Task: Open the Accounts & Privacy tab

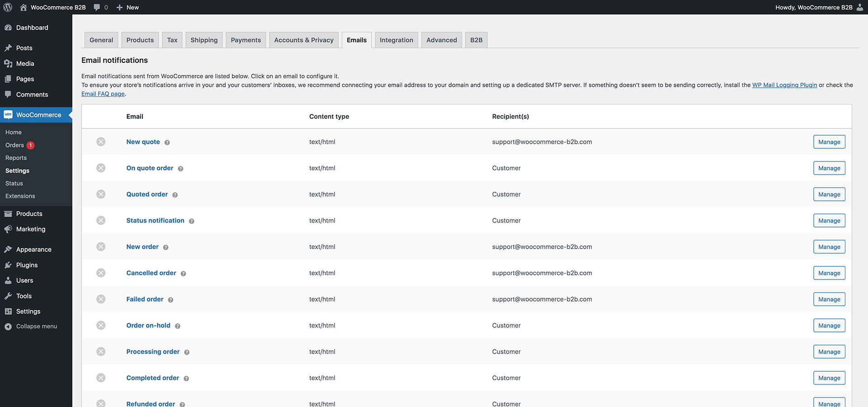Action: (x=304, y=40)
